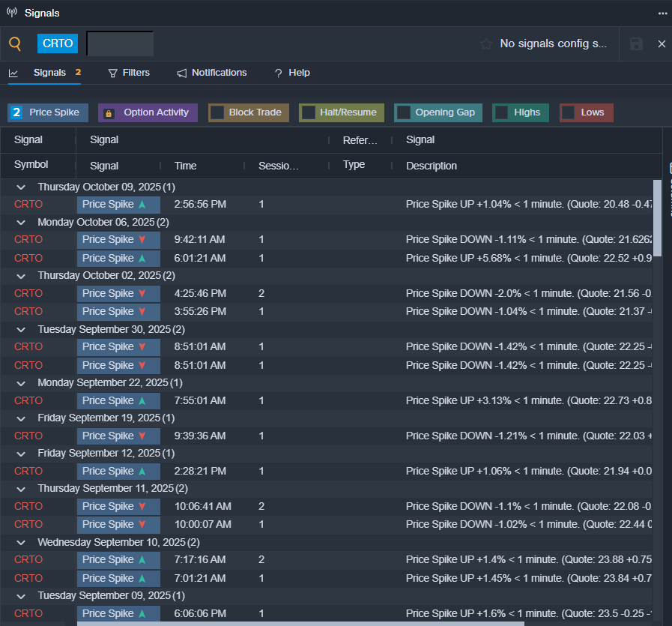The width and height of the screenshot is (672, 626).
Task: Click the save config disk icon
Action: point(636,44)
